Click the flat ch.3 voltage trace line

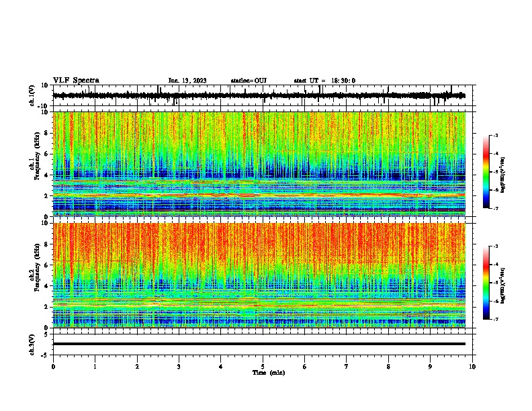point(259,344)
